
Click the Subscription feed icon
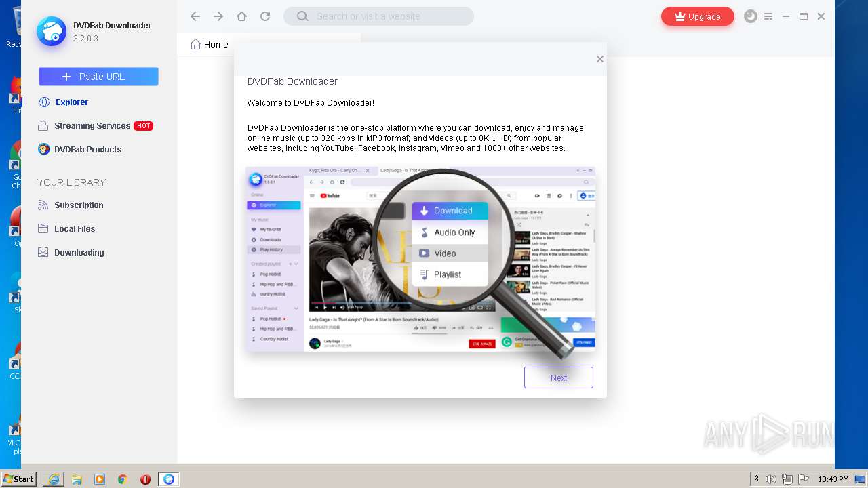pyautogui.click(x=43, y=205)
